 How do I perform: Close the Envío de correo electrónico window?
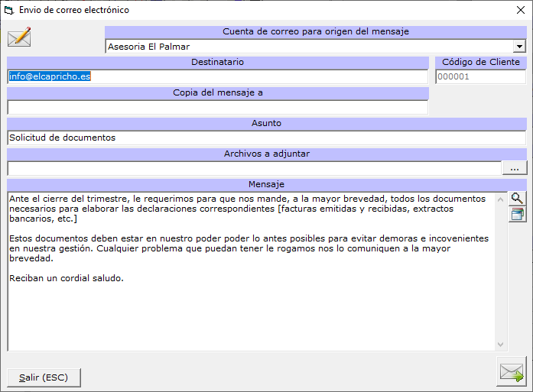[x=515, y=11]
